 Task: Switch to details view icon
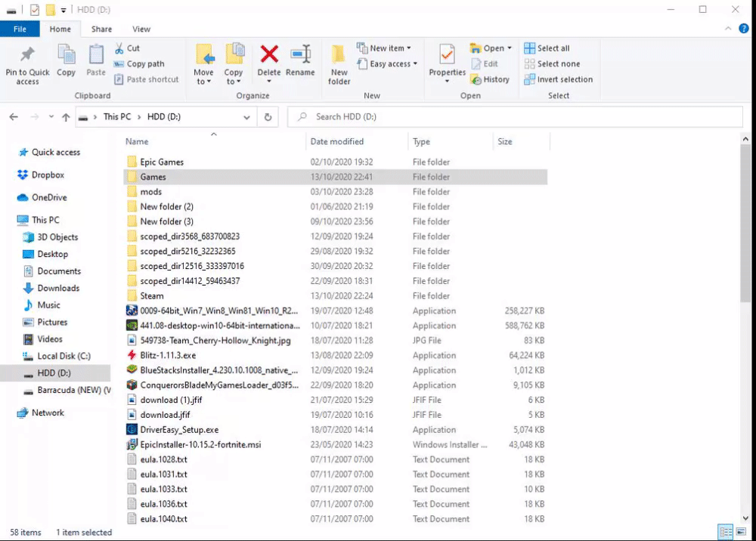click(726, 532)
